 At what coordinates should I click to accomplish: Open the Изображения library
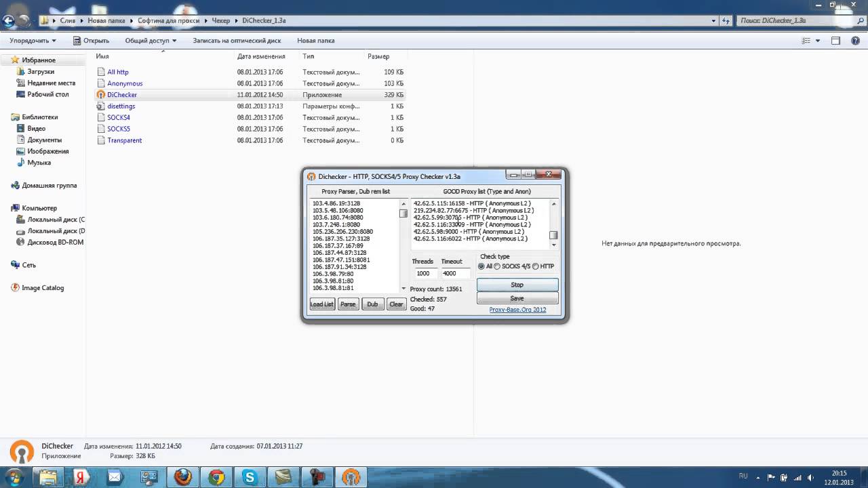click(47, 152)
